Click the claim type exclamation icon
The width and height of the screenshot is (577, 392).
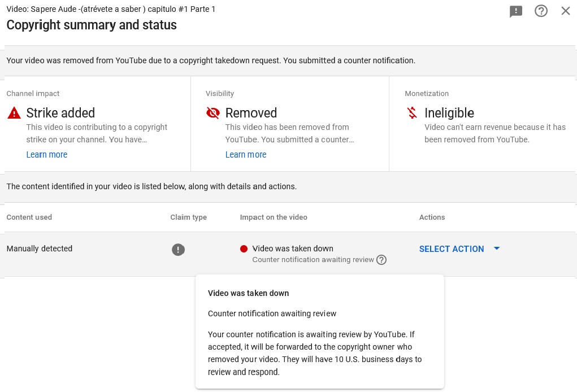tap(178, 250)
